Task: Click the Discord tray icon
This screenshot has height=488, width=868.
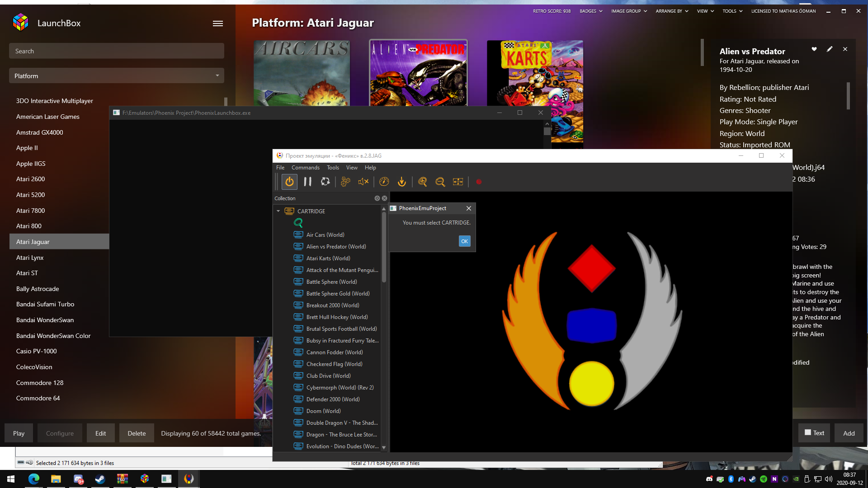Action: (x=709, y=479)
